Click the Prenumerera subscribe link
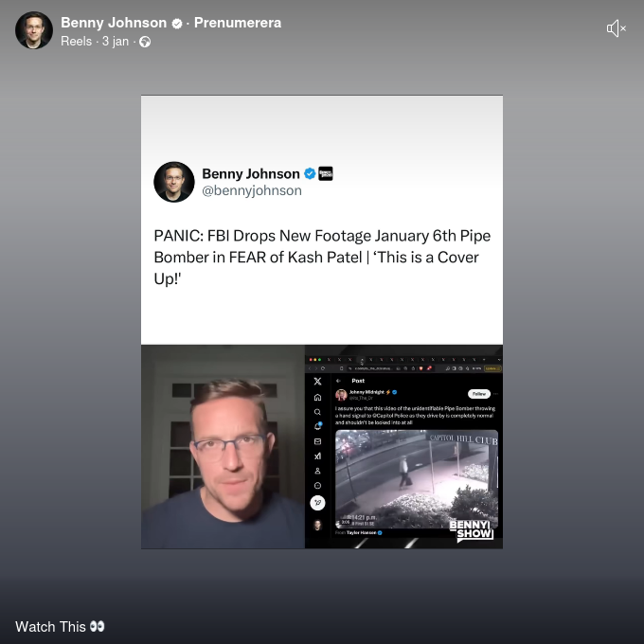This screenshot has height=644, width=644. 238,23
